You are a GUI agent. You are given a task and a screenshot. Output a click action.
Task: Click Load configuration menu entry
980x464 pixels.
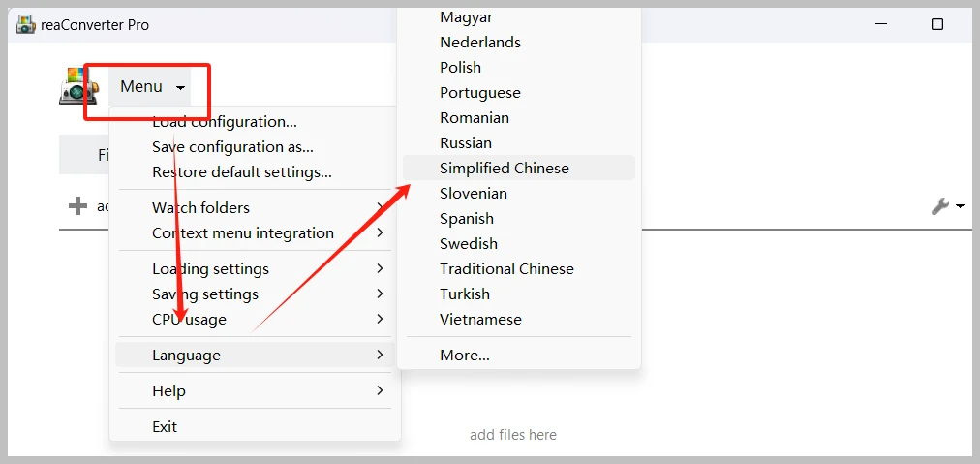coord(225,122)
